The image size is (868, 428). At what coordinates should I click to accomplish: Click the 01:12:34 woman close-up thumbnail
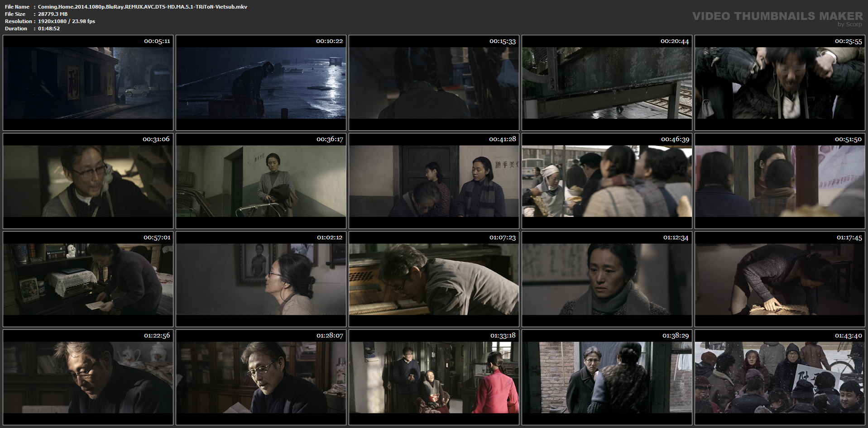(x=607, y=279)
